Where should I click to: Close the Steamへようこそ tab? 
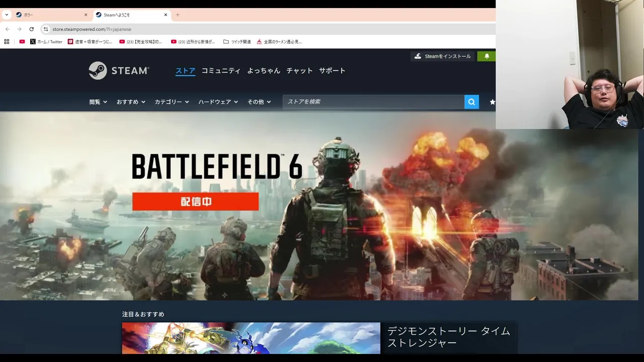click(166, 15)
